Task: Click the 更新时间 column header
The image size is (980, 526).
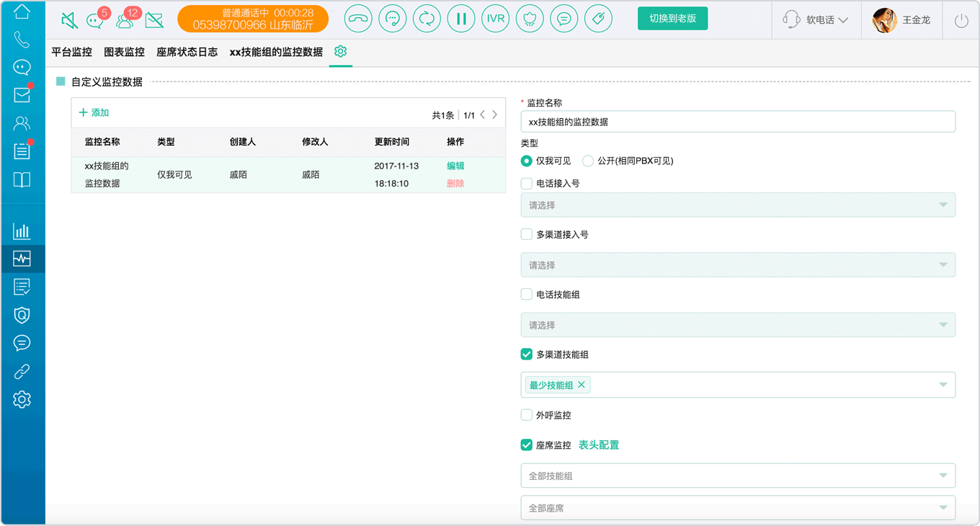Action: point(392,142)
